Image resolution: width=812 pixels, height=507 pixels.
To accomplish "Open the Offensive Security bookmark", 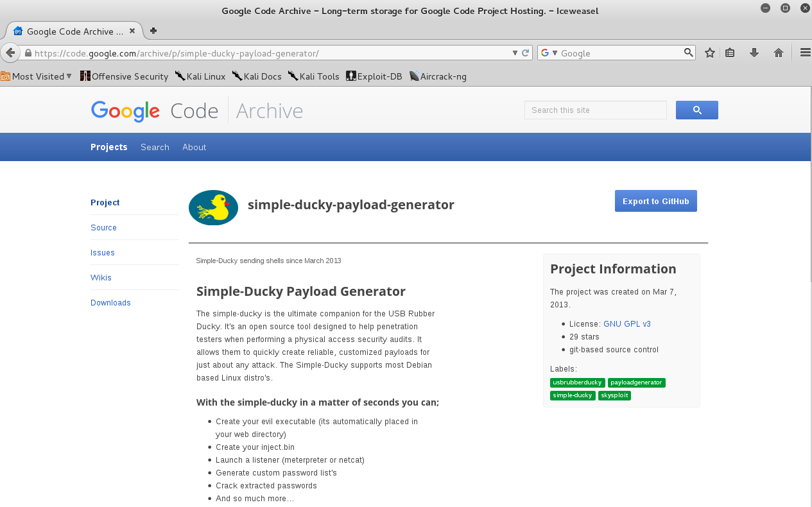I will (124, 76).
